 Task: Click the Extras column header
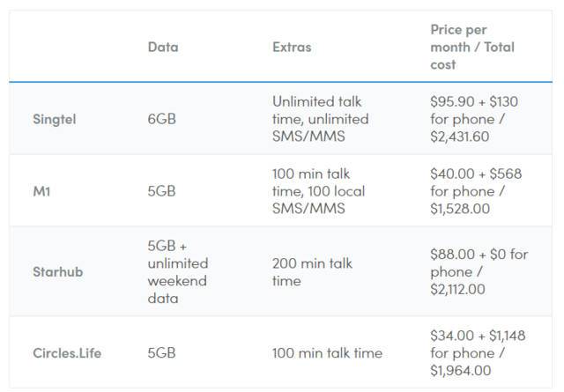[x=292, y=47]
